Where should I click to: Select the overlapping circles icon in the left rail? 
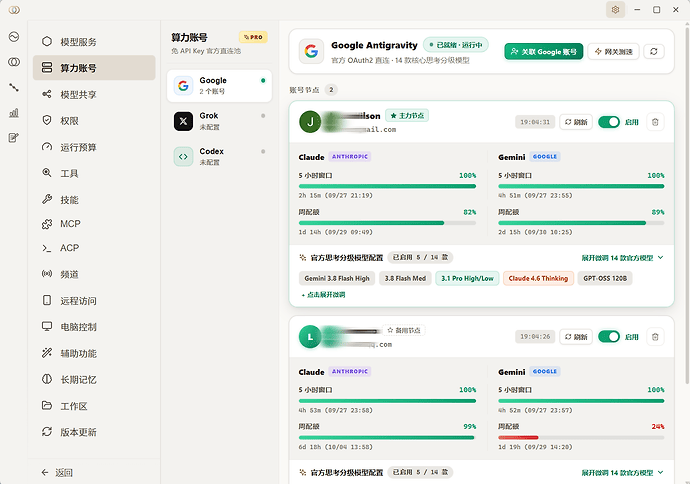[x=14, y=62]
